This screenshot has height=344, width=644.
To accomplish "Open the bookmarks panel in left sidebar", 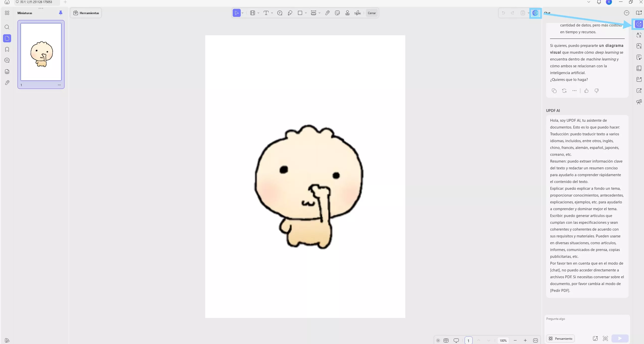I will (x=7, y=49).
